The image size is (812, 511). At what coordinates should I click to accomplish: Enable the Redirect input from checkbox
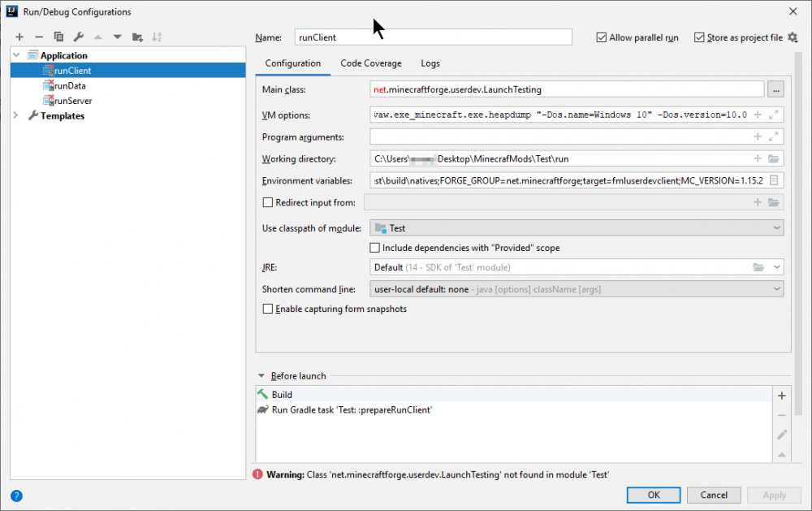pos(268,202)
